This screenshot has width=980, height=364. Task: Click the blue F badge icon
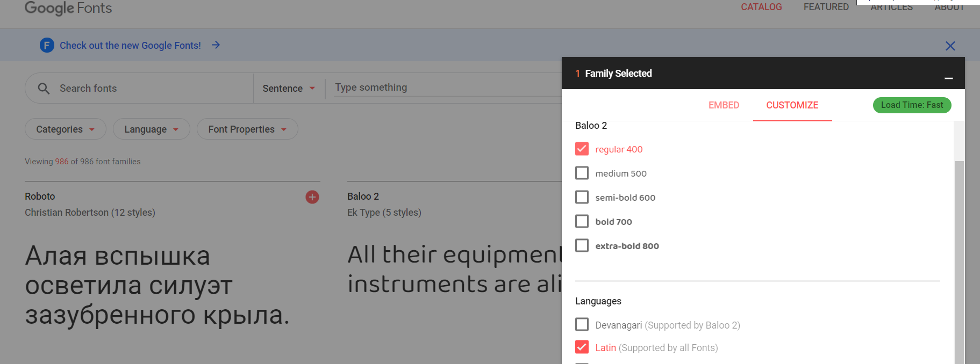pyautogui.click(x=47, y=45)
